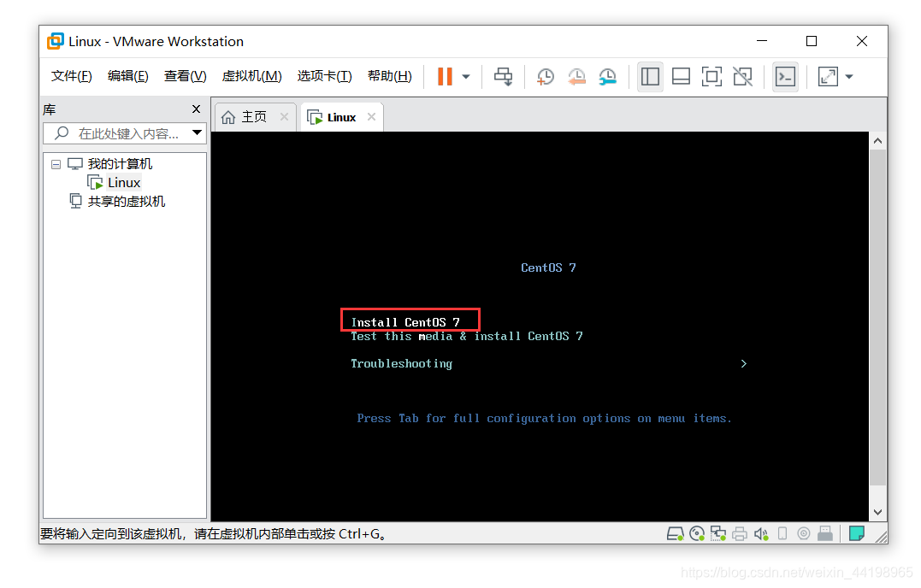
Task: Click the stretch guest display icon
Action: [x=828, y=76]
